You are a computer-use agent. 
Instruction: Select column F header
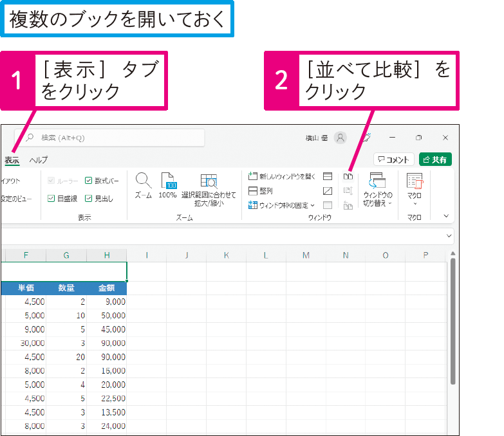click(26, 255)
